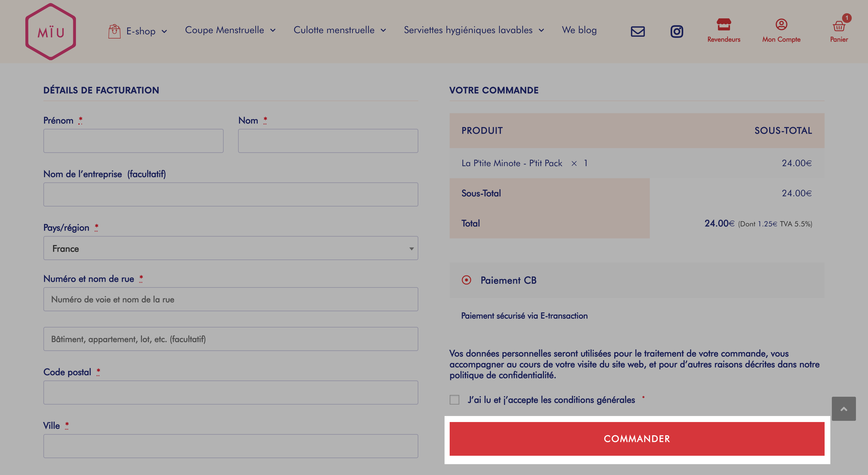Click the MIU hexagon logo
This screenshot has width=868, height=475.
[x=51, y=32]
